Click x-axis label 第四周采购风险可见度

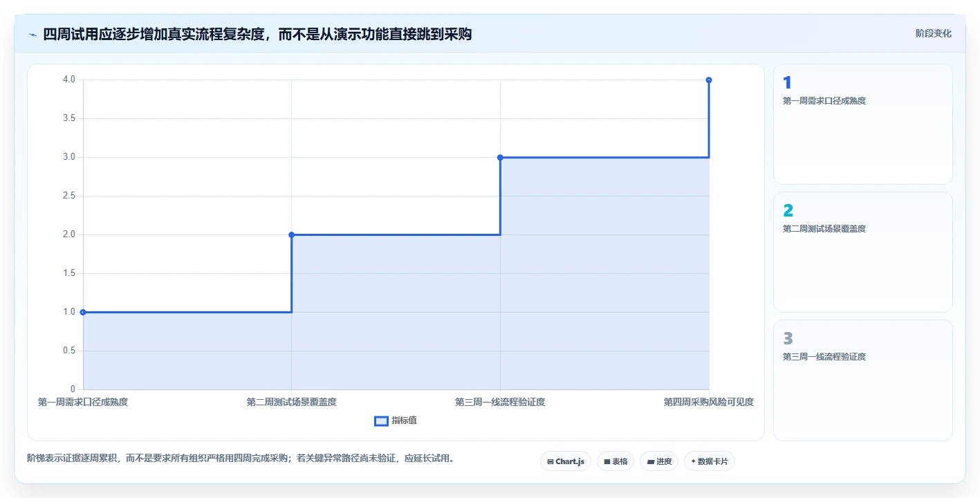(x=709, y=402)
